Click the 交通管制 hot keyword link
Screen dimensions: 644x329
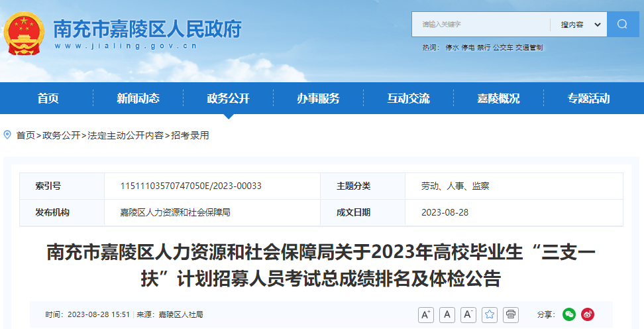529,48
